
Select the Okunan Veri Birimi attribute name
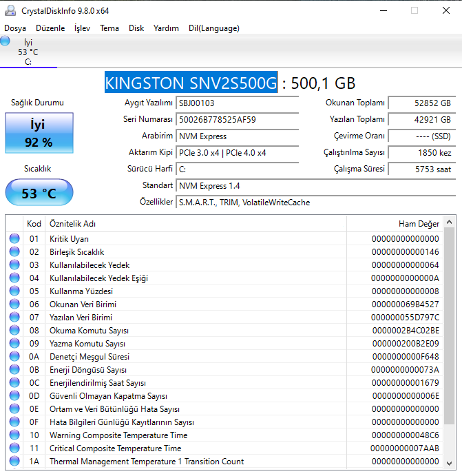click(x=83, y=304)
